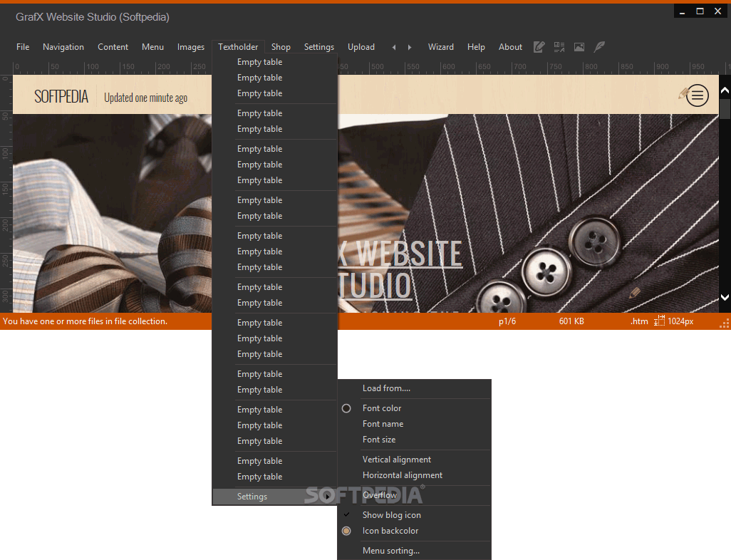This screenshot has width=731, height=560.
Task: Close the GrafX Website Studio window
Action: (718, 11)
